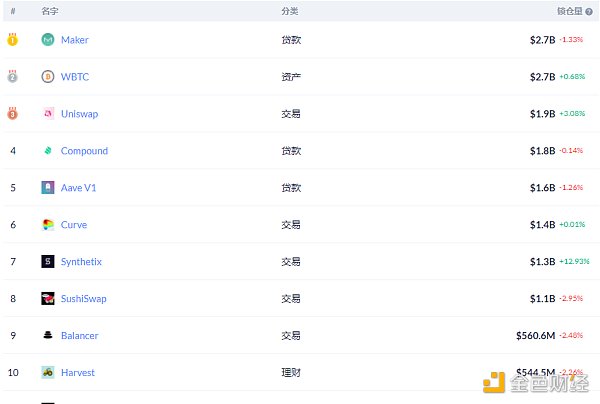Click the # rank column header
Screen dimensions: 600x404
[13, 11]
